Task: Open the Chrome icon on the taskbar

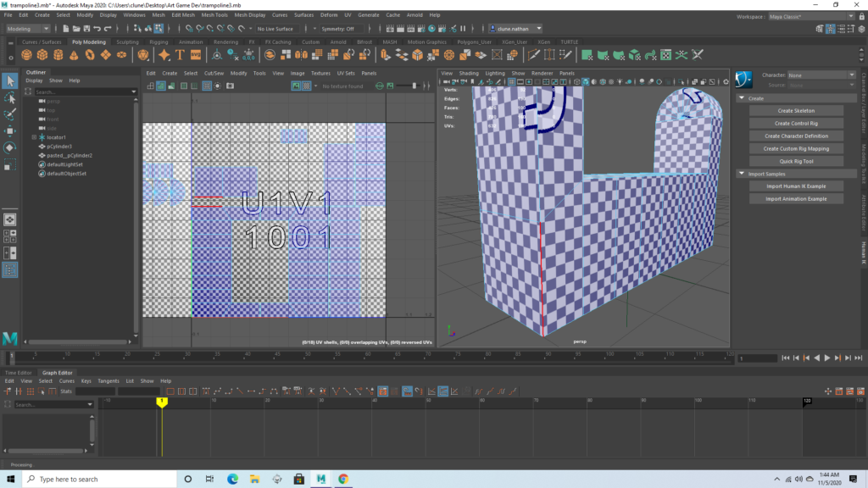Action: tap(343, 479)
